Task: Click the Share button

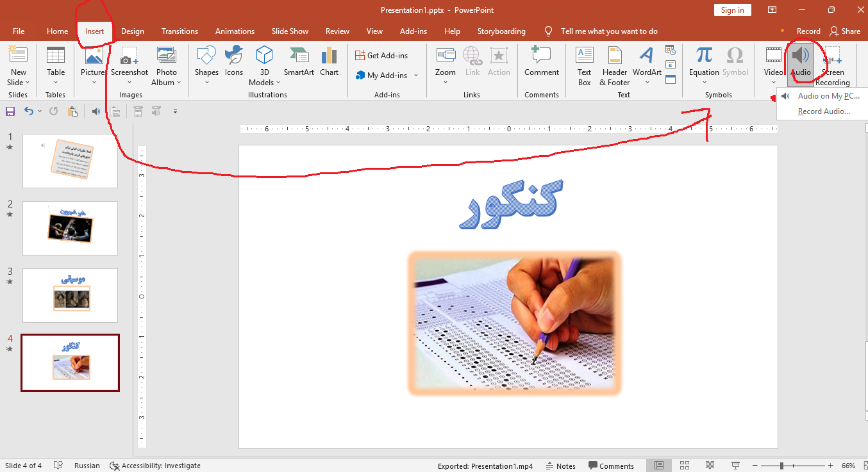Action: point(844,31)
